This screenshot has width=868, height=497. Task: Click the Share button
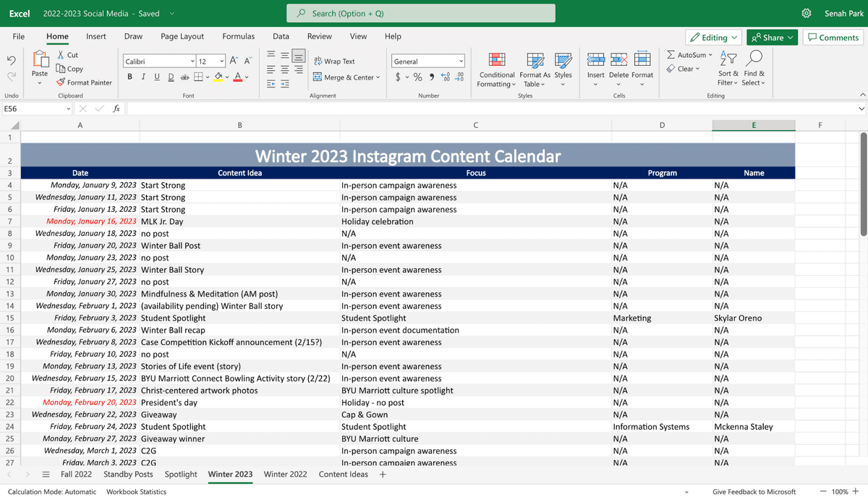(x=772, y=38)
